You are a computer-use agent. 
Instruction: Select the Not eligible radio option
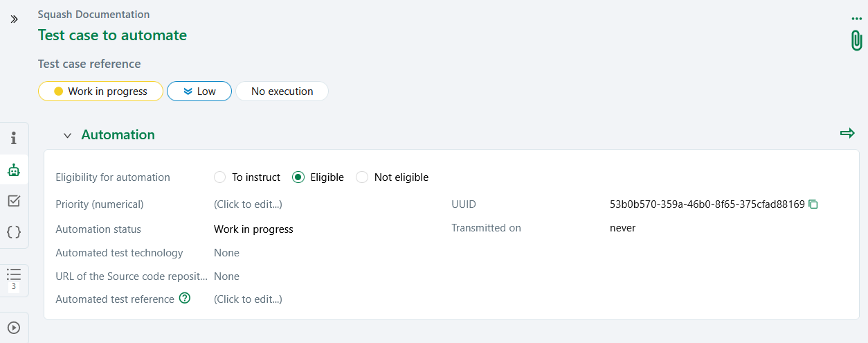(x=362, y=177)
